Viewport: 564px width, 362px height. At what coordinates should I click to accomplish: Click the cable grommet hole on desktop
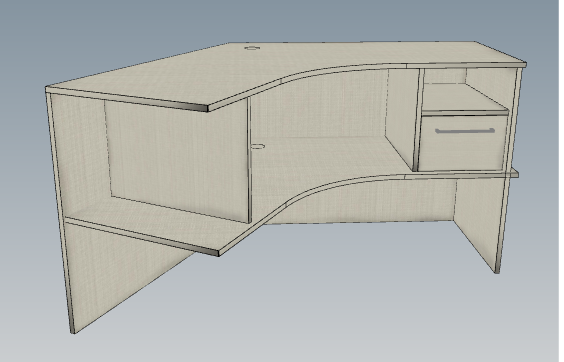click(252, 47)
